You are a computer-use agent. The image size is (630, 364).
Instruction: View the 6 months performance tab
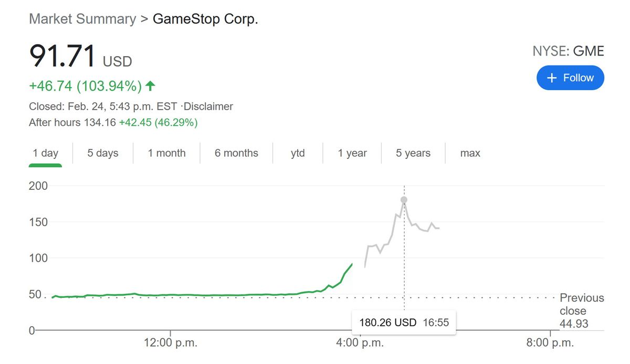click(x=236, y=153)
